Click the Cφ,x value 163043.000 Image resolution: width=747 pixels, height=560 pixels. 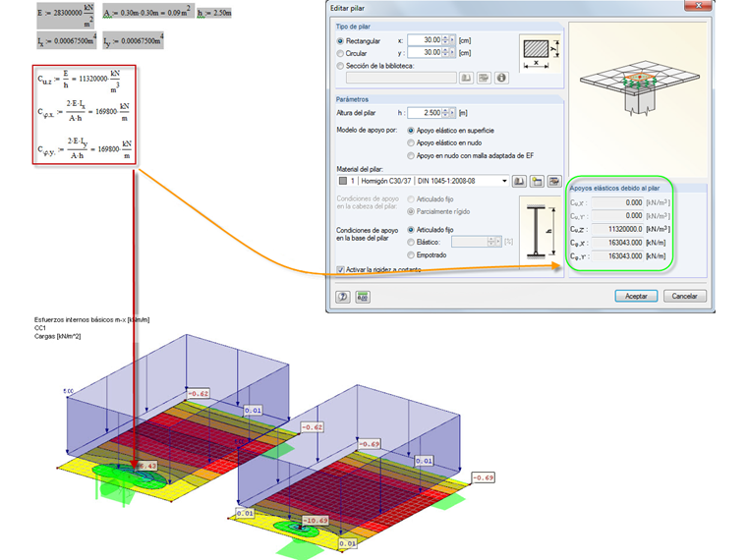coord(618,243)
